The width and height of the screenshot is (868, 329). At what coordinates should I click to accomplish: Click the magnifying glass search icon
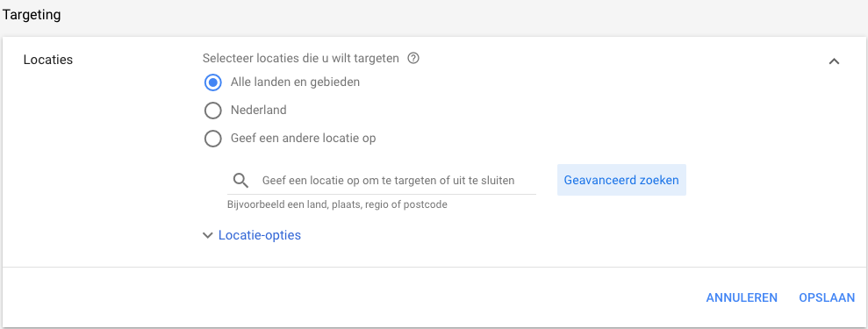(x=240, y=180)
